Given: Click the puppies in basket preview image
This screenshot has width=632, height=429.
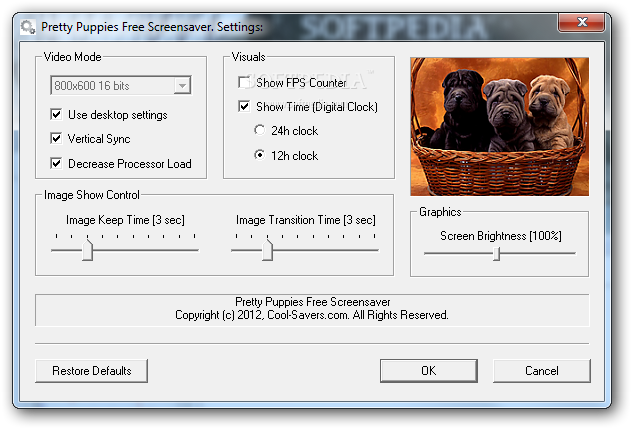Looking at the screenshot, I should click(x=499, y=127).
